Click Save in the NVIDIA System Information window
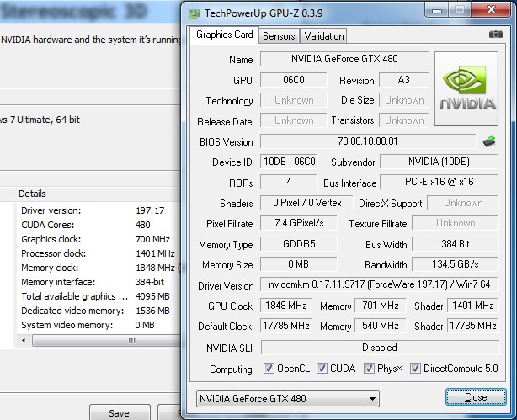Image resolution: width=517 pixels, height=420 pixels. pyautogui.click(x=120, y=412)
